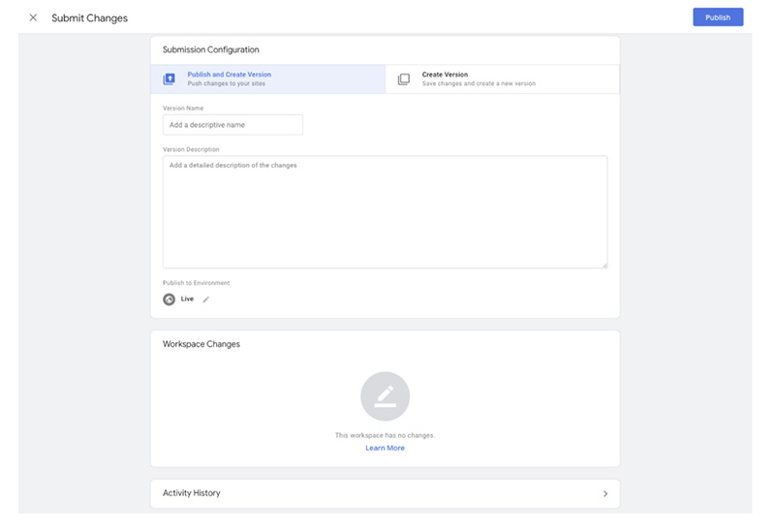This screenshot has width=775, height=532.
Task: Click the Workspace Changes heading
Action: (201, 344)
